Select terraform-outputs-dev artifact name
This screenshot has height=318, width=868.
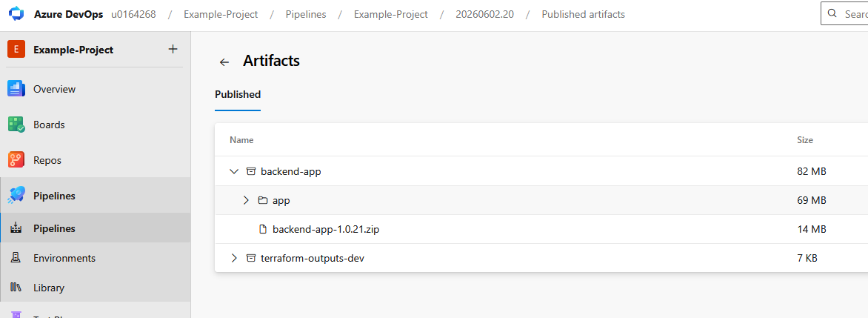point(313,258)
